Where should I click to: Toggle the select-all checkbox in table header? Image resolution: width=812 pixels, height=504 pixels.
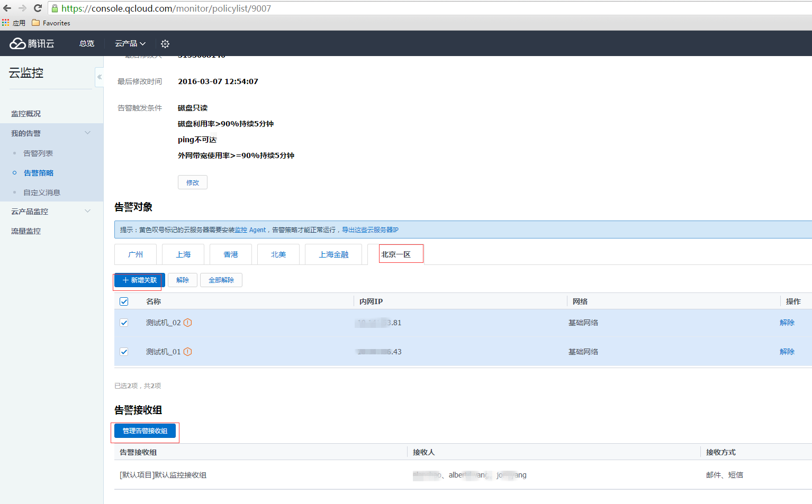pyautogui.click(x=124, y=301)
